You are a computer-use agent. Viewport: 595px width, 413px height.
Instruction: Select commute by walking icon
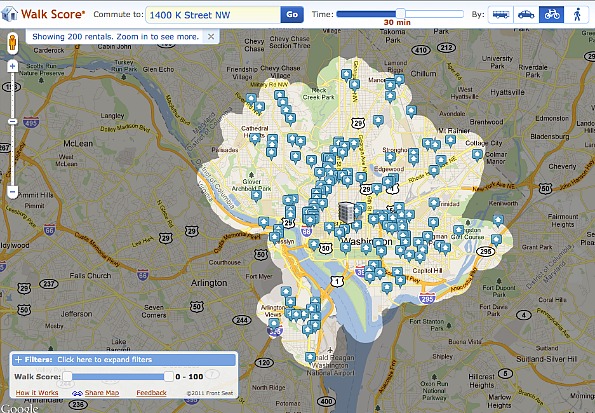(577, 15)
